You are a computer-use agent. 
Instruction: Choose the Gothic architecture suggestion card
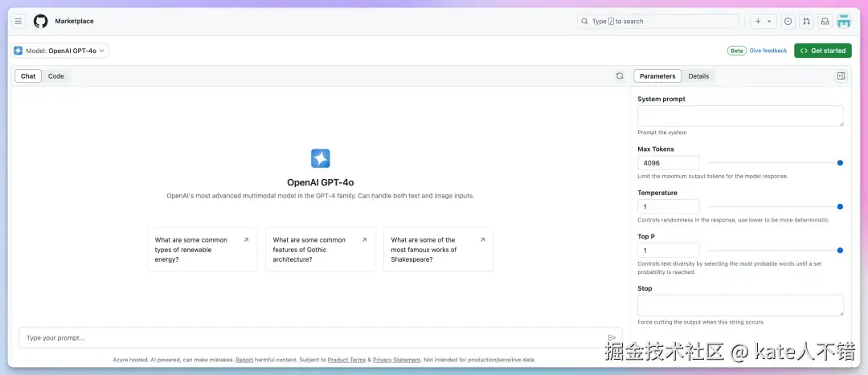tap(321, 250)
